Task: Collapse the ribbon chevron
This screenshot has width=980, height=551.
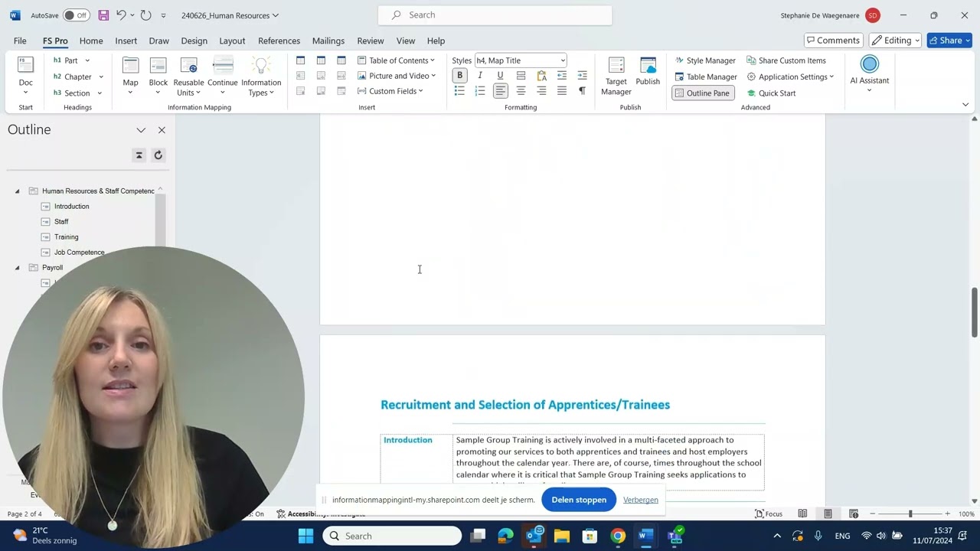Action: click(965, 105)
